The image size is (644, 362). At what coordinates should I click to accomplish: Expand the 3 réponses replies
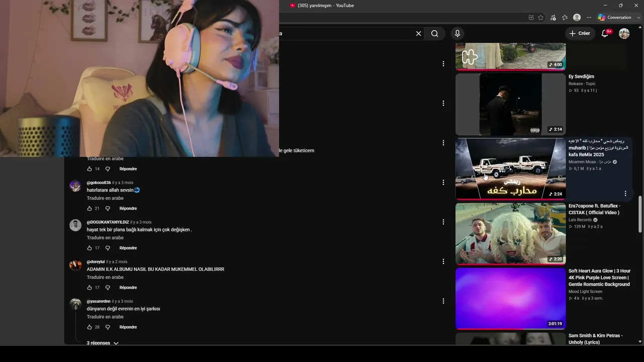(x=103, y=343)
